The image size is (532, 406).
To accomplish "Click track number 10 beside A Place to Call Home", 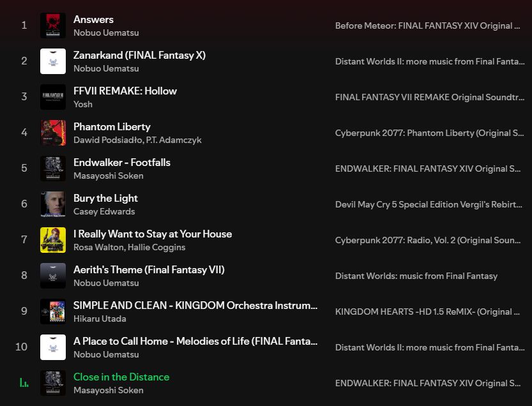I will point(21,347).
